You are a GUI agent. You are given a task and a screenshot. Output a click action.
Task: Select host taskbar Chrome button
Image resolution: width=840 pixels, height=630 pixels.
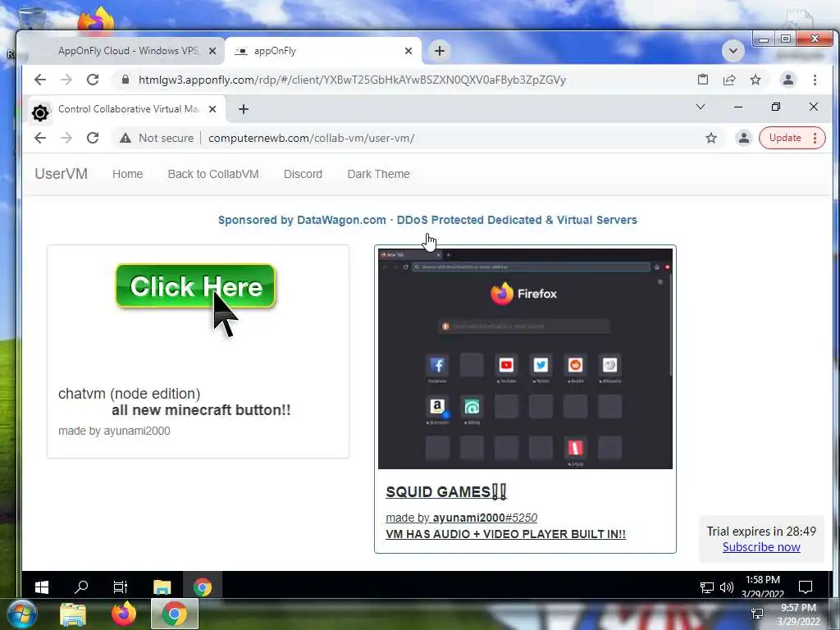(174, 614)
